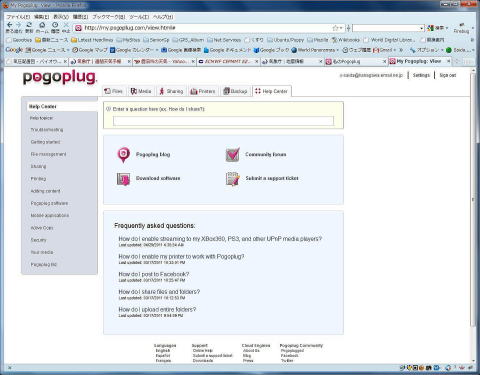The width and height of the screenshot is (480, 375).
Task: Open the Printers tab
Action: (203, 91)
